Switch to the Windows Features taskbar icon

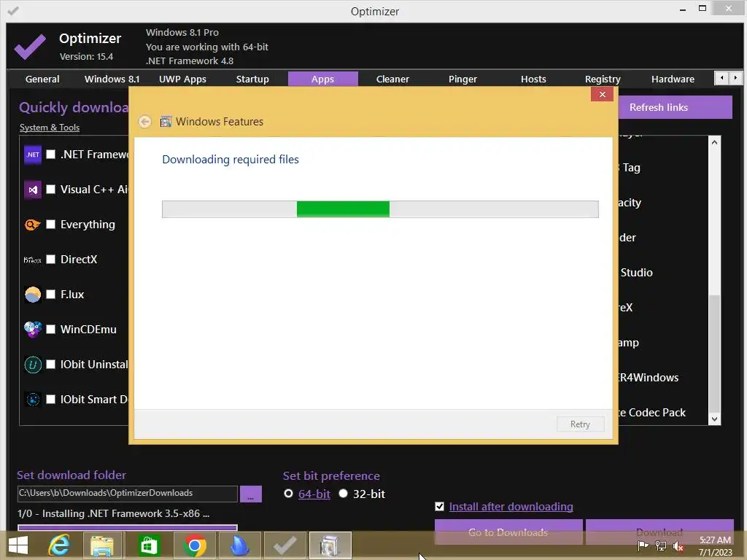(330, 545)
